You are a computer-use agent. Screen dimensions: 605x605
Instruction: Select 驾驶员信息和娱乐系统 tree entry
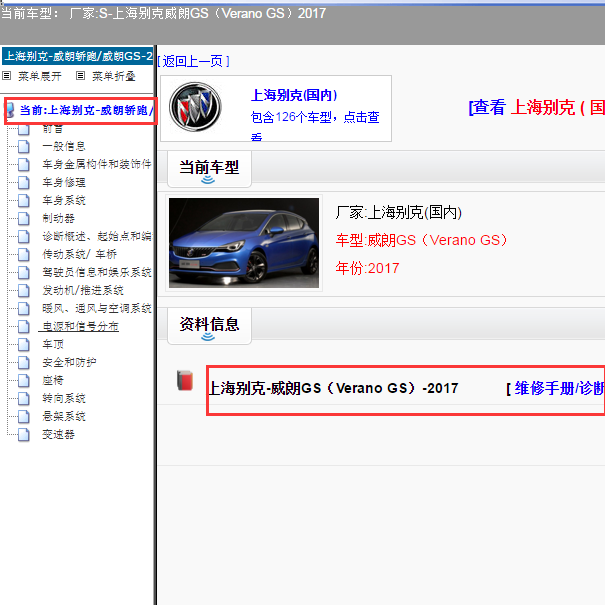click(96, 272)
